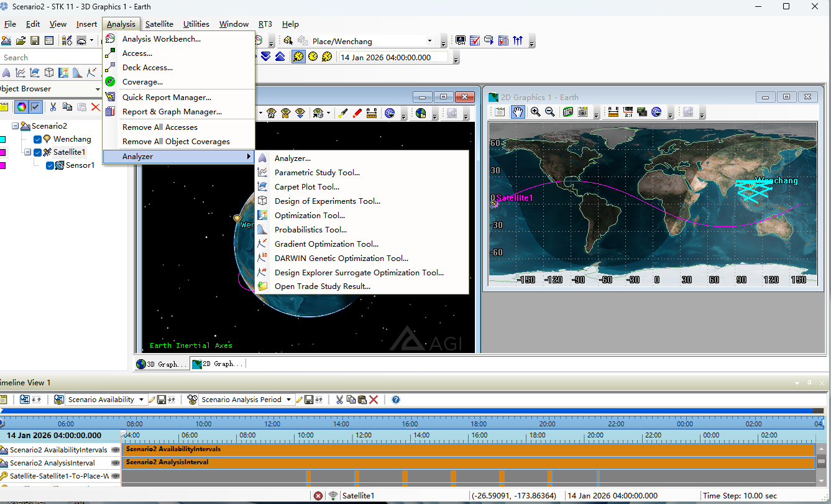Open Design of Experiments Tool...

[362, 201]
